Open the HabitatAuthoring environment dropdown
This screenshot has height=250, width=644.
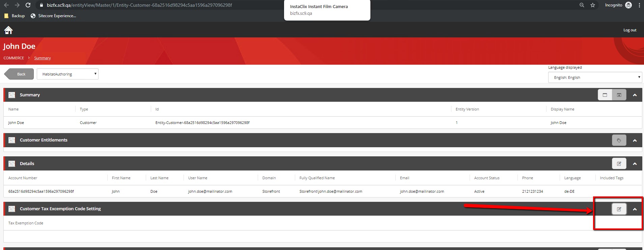pos(67,74)
